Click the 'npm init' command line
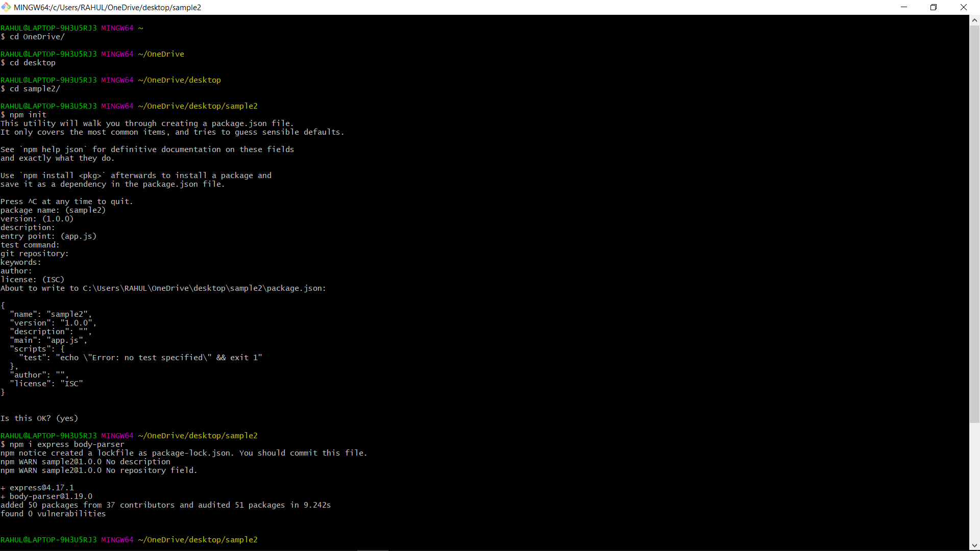Screen dimensions: 980x551 pyautogui.click(x=28, y=115)
